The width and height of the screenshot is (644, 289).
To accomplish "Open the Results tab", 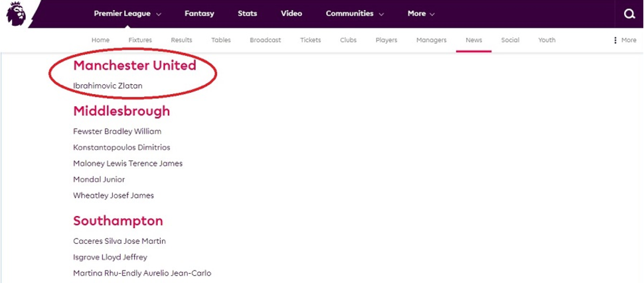I will 181,40.
